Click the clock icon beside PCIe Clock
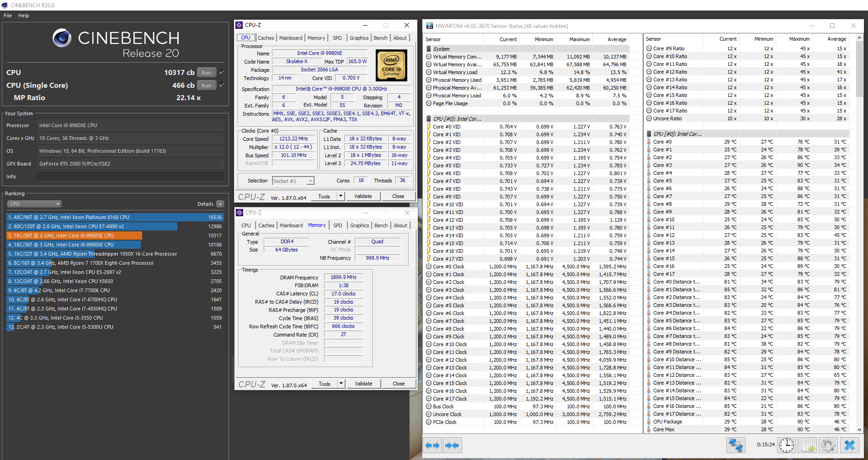The image size is (868, 460). (429, 422)
